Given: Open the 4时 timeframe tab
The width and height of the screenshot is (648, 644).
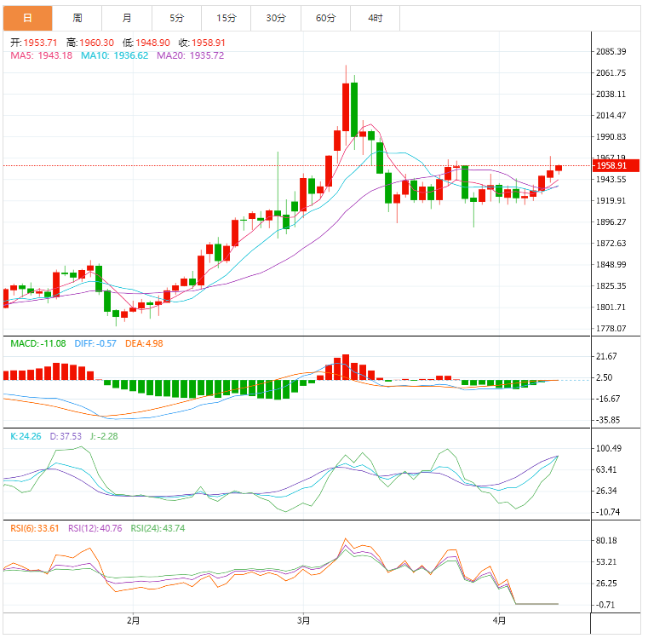Looking at the screenshot, I should (376, 18).
